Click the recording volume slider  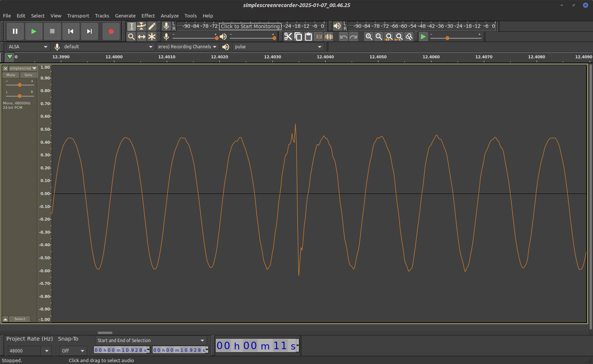[x=195, y=37]
